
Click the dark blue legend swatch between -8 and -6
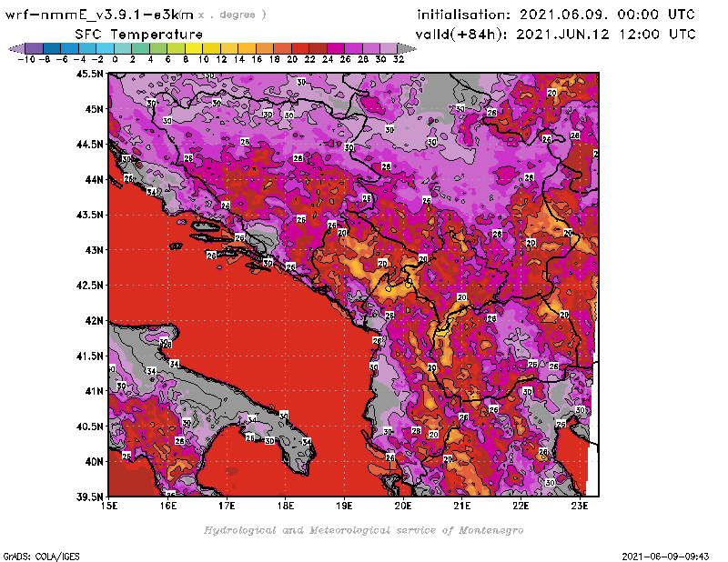coord(52,48)
